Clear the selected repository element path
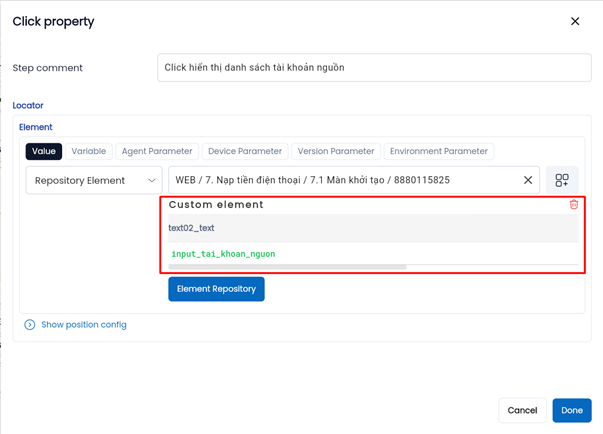 528,180
